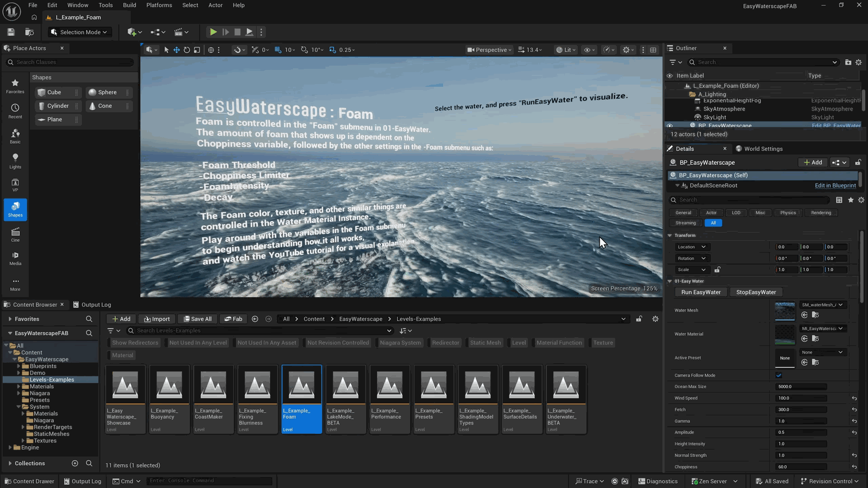This screenshot has width=868, height=488.
Task: Toggle the Niagara System filter
Action: tap(400, 343)
